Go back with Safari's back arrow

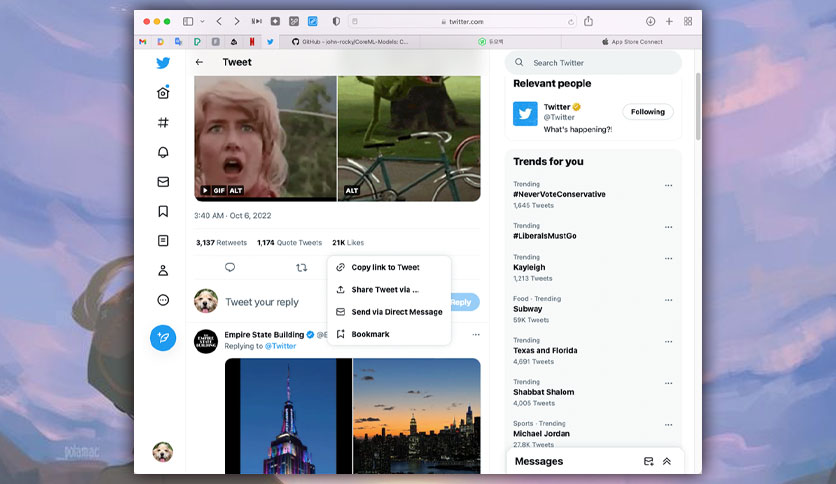tap(219, 21)
